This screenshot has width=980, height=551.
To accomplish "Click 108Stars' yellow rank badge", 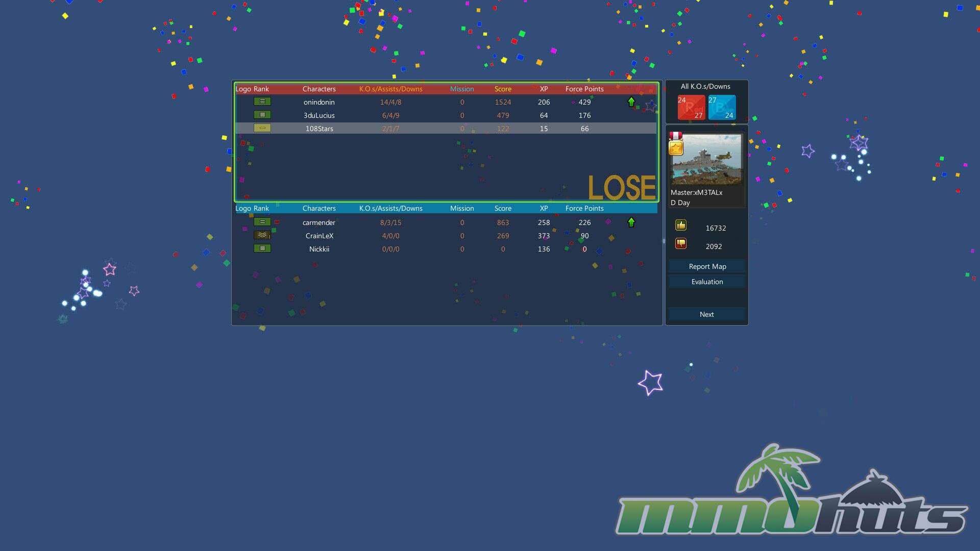I will point(262,128).
